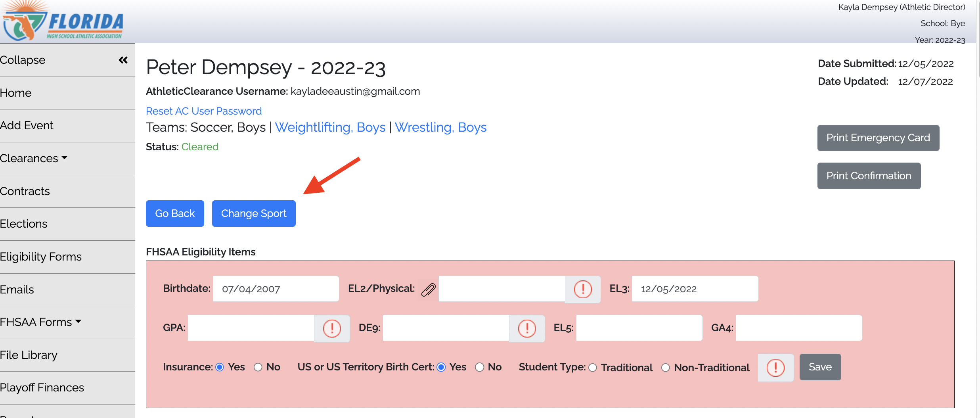Select No for US Birth Cert

480,367
